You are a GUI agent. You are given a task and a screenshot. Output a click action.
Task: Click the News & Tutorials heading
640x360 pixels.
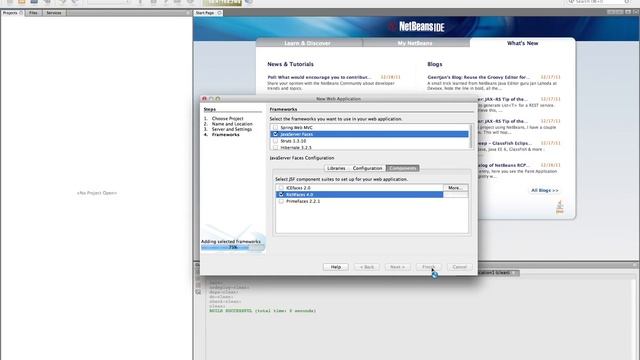291,64
